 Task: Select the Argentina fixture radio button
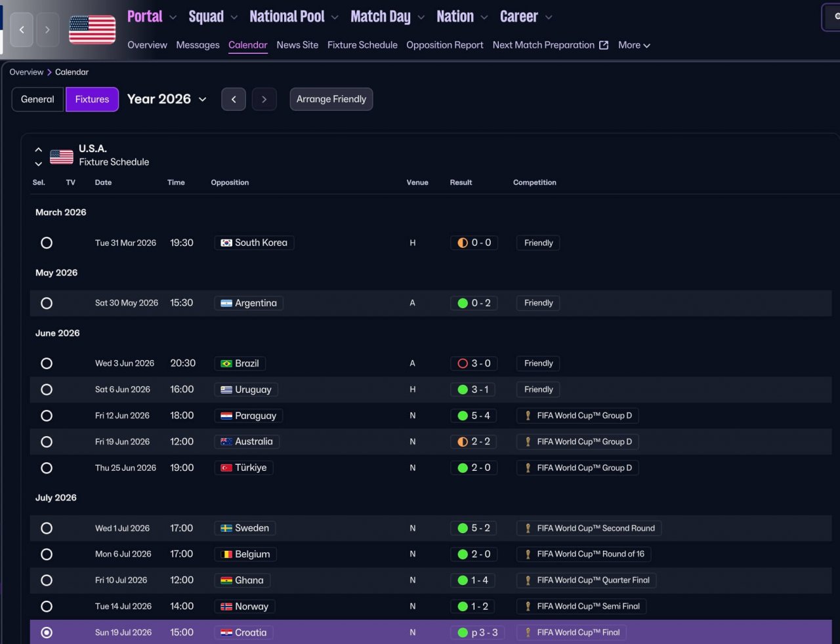[x=47, y=303]
